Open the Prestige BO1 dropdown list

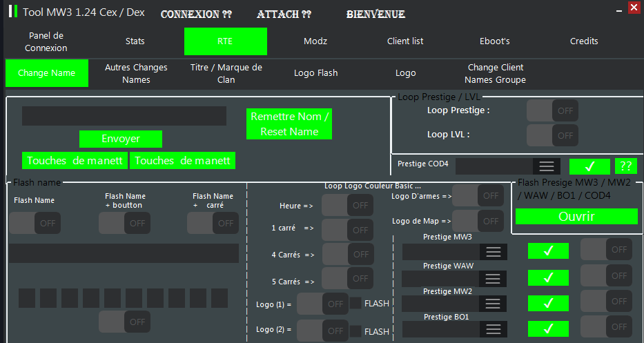tap(494, 329)
